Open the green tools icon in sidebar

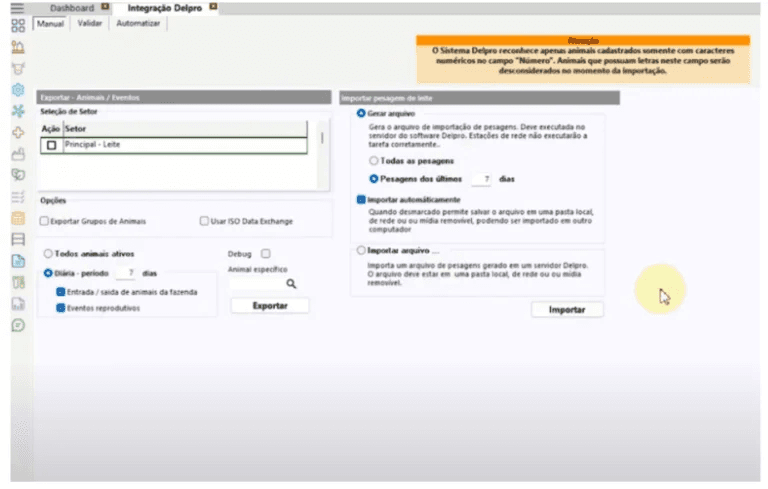(x=18, y=283)
